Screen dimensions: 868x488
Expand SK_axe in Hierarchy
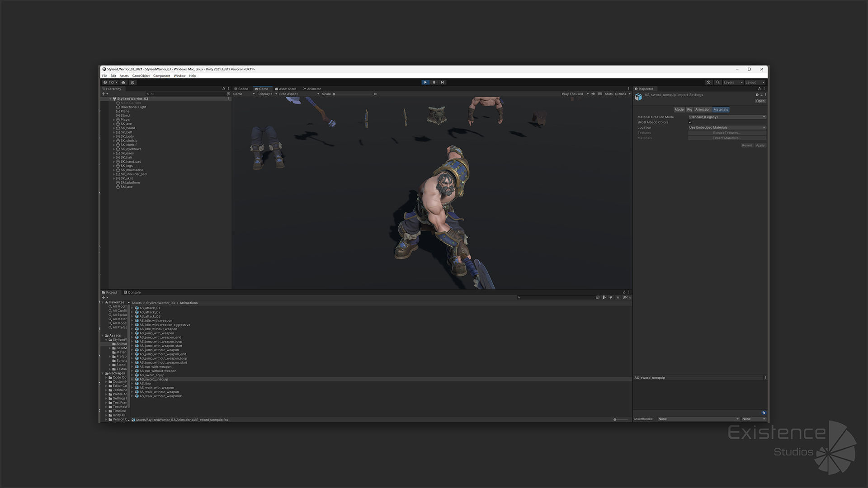coord(114,124)
